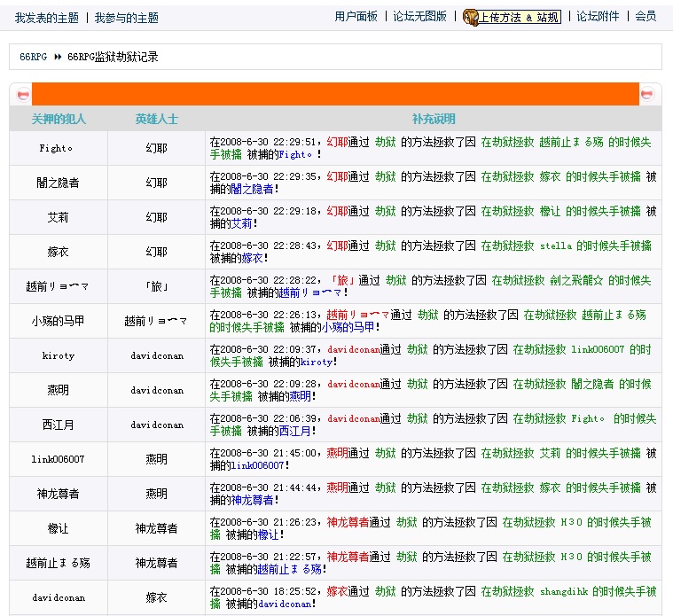The image size is (673, 616).
Task: Click hero cell 幻耶 in Fight。 row
Action: pos(157,148)
